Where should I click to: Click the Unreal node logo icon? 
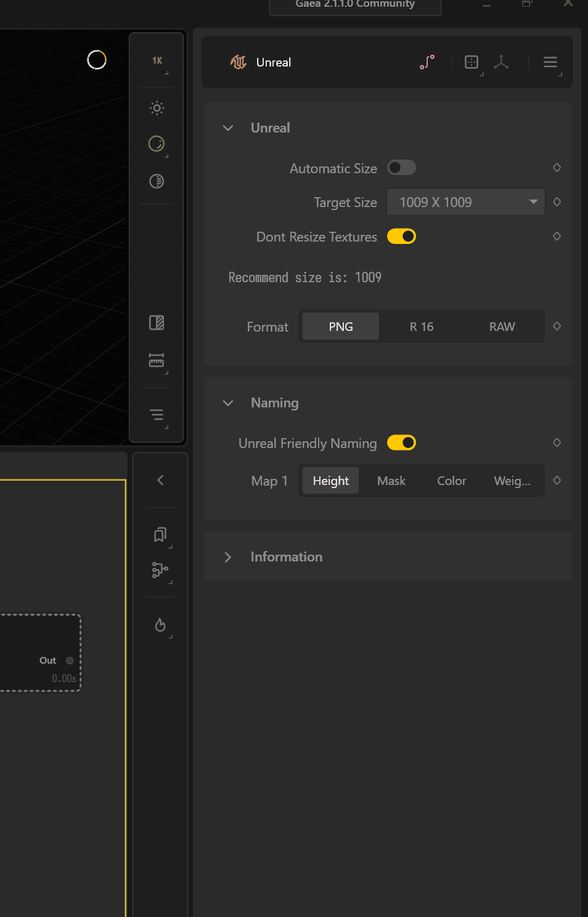pos(239,62)
